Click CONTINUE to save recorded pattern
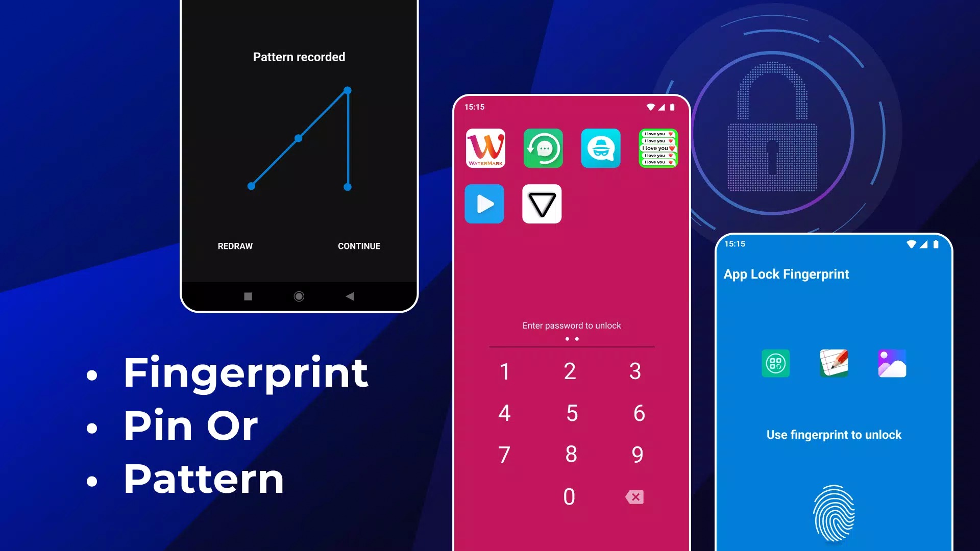Image resolution: width=980 pixels, height=551 pixels. click(359, 245)
